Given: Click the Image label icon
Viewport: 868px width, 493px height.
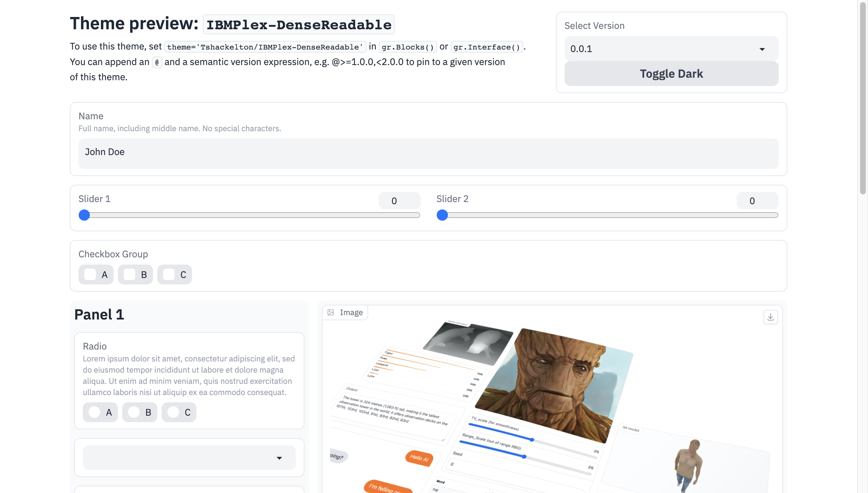Looking at the screenshot, I should (331, 312).
